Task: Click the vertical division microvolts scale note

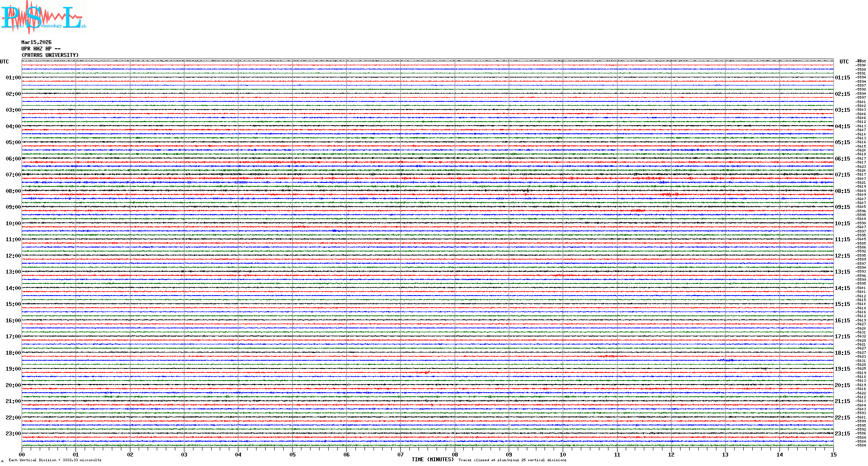Action: (55, 460)
